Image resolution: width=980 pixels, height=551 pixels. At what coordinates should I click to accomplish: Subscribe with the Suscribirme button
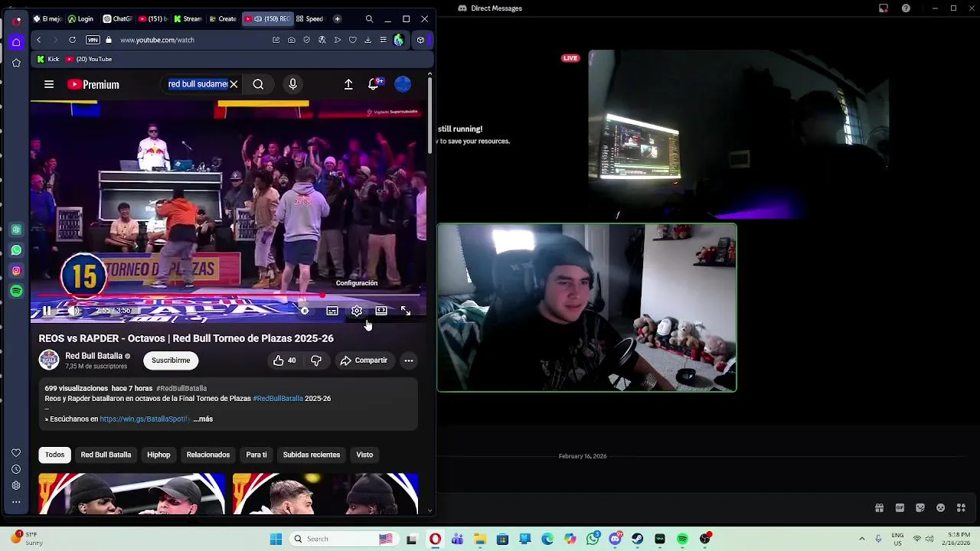coord(171,360)
